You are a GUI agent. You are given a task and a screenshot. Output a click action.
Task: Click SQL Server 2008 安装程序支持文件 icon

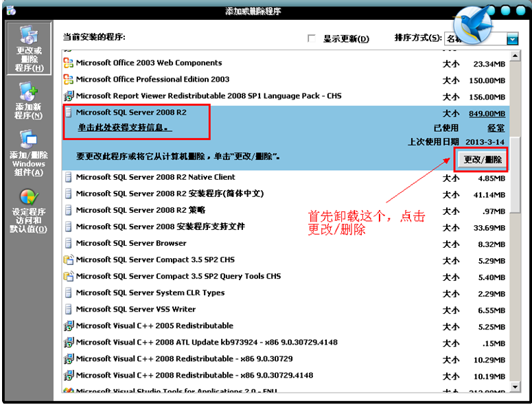[x=68, y=227]
